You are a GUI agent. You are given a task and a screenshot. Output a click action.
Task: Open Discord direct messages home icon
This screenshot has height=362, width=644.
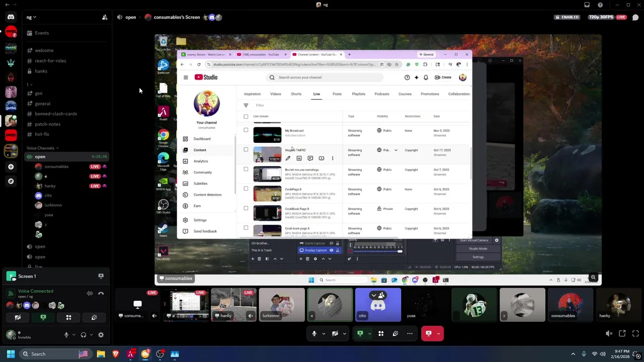tap(11, 17)
